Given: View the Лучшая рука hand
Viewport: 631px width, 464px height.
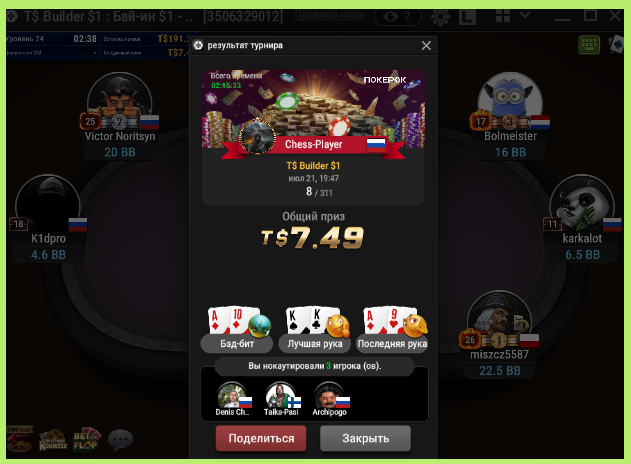Looking at the screenshot, I should coord(315,330).
